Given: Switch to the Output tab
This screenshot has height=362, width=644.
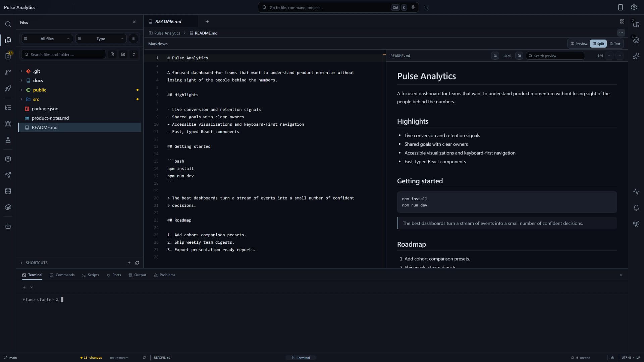Looking at the screenshot, I should [138, 275].
